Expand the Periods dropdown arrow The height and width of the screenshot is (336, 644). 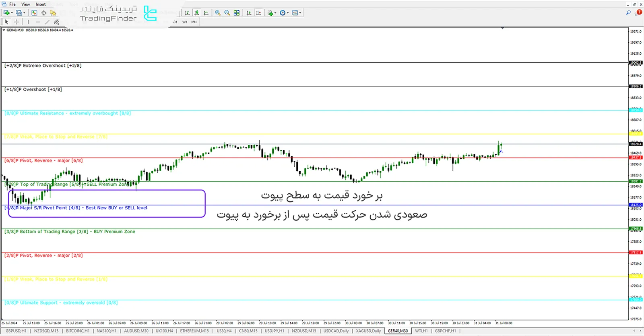(288, 13)
